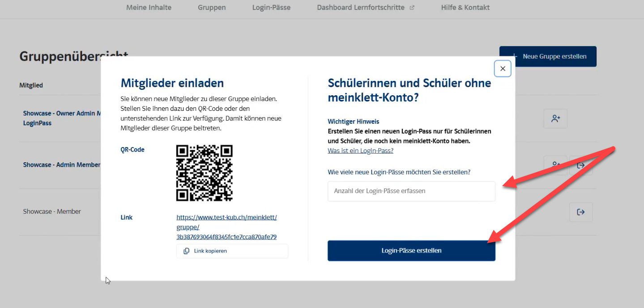The width and height of the screenshot is (644, 308).
Task: Click leave-group icon for Showcase - Member row
Action: click(x=581, y=212)
